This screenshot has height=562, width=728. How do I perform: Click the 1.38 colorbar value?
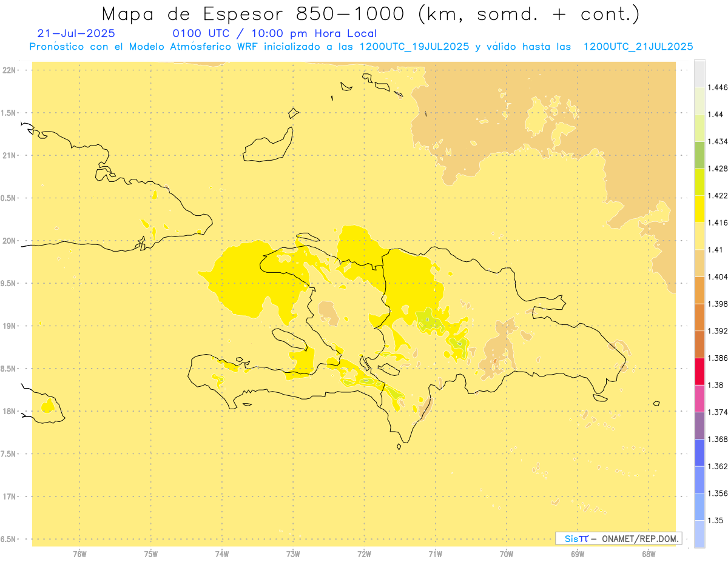point(716,385)
